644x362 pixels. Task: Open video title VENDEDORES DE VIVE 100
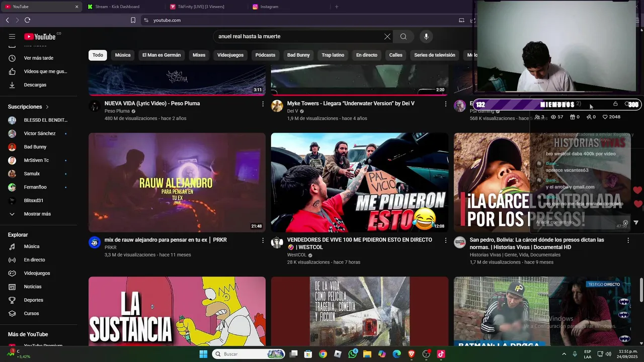[x=359, y=243]
